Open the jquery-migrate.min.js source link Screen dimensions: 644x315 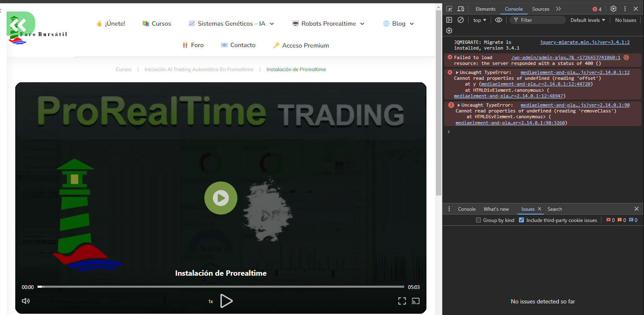585,42
